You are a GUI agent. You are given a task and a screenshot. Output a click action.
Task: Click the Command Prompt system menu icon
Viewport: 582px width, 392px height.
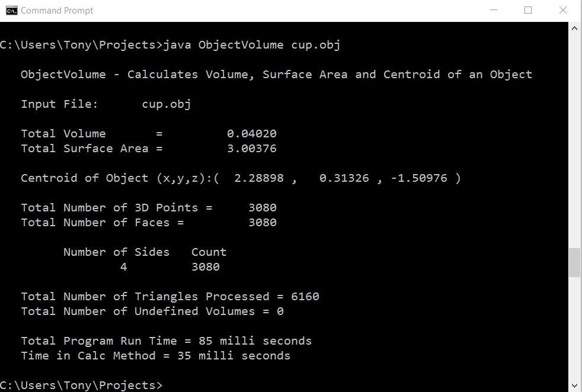tap(11, 11)
